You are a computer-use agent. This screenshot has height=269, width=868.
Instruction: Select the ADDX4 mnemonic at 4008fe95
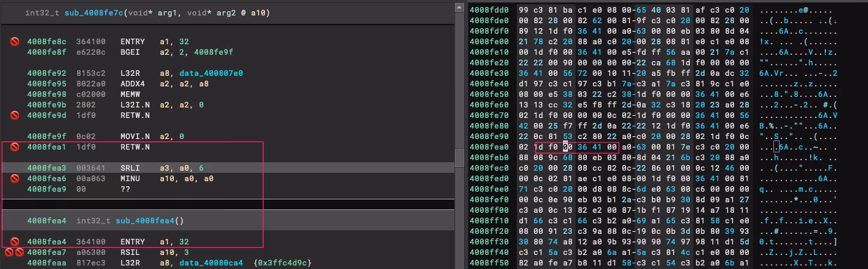(133, 83)
